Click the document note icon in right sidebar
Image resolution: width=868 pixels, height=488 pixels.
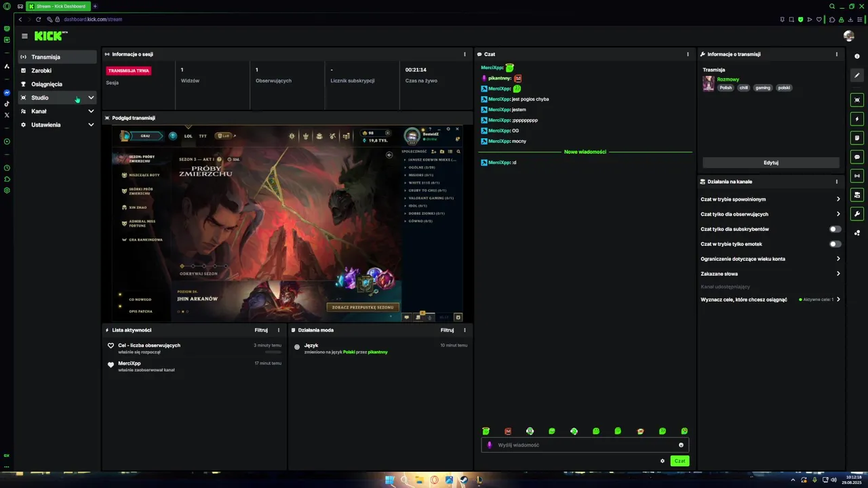tap(857, 138)
